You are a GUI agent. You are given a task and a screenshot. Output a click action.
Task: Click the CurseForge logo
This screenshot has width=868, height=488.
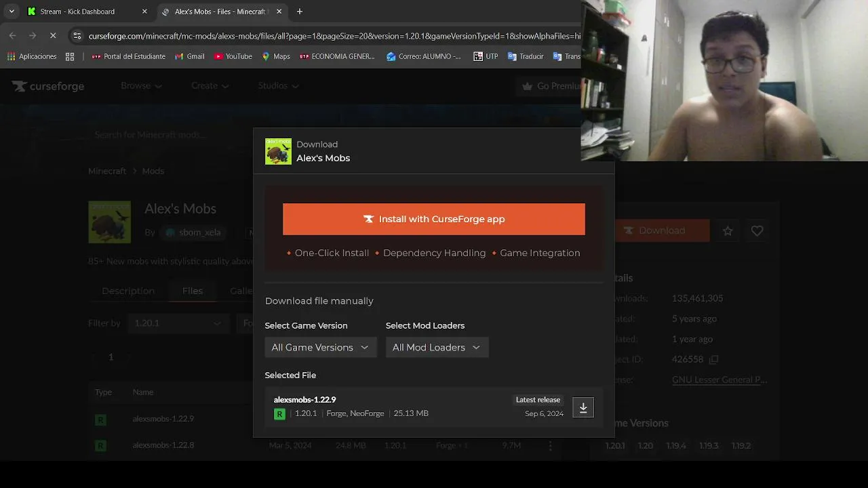point(48,86)
